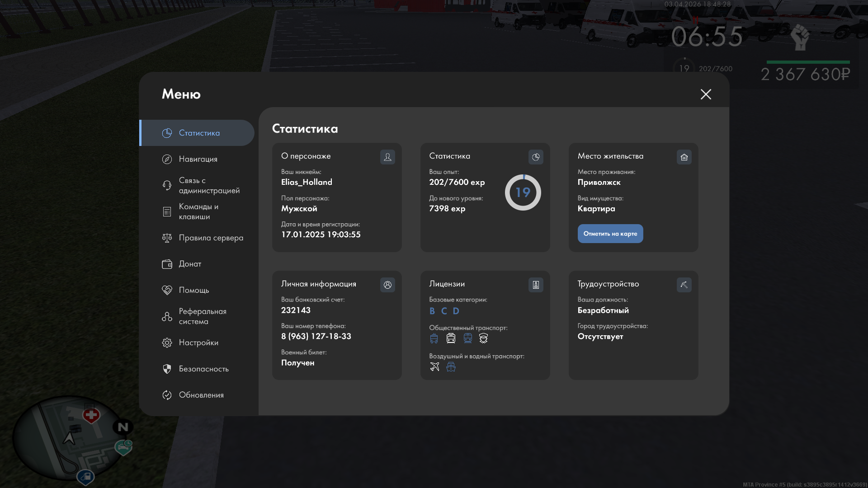Go to the Донат section
Image resolution: width=868 pixels, height=488 pixels.
[190, 264]
